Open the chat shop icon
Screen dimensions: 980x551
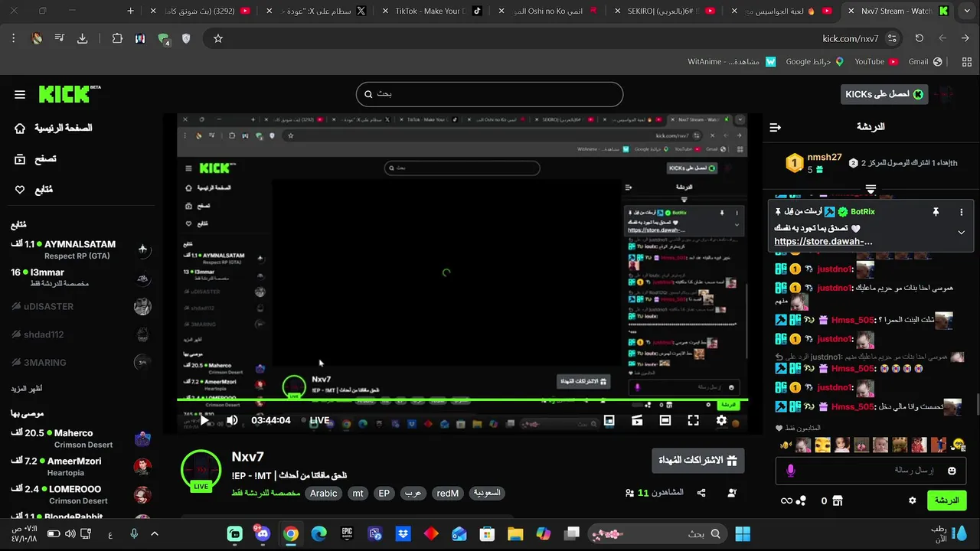[x=837, y=500]
